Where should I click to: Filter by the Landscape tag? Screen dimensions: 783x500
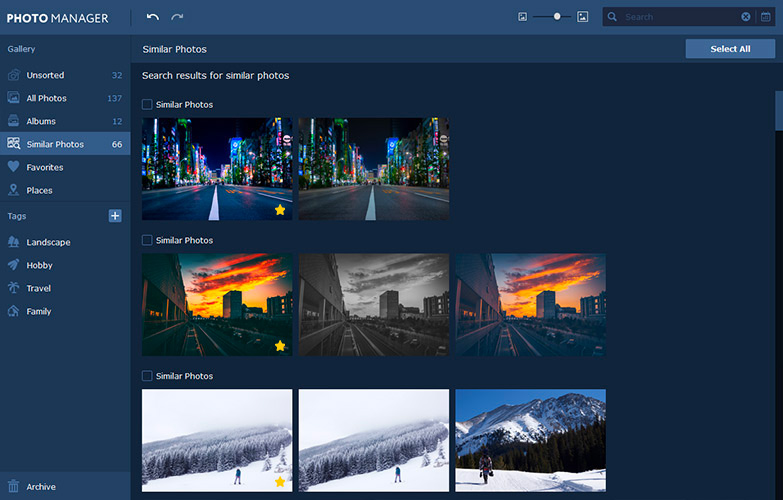(x=65, y=242)
